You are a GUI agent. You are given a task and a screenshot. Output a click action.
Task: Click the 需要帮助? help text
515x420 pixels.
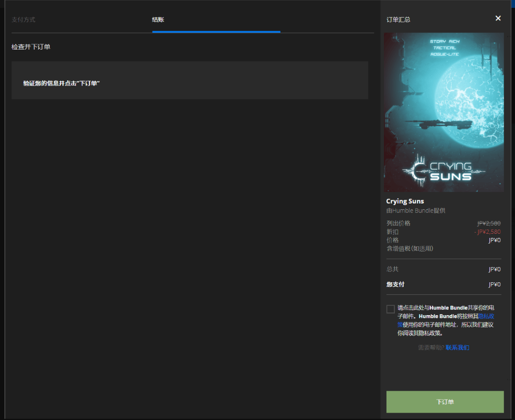coord(430,347)
